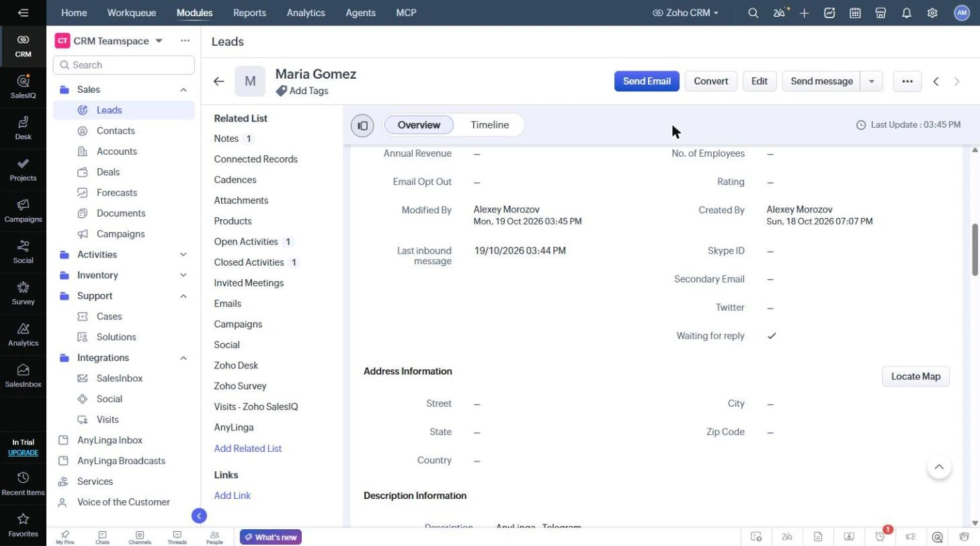Open Zia AI assistant icon in top bar
Viewport: 980px width, 546px height.
point(780,13)
